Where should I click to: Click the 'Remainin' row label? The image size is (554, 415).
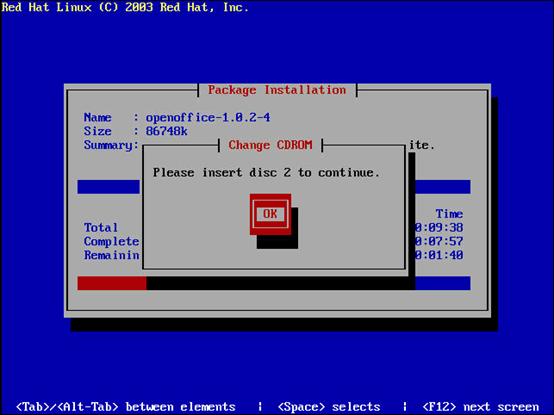(x=111, y=255)
